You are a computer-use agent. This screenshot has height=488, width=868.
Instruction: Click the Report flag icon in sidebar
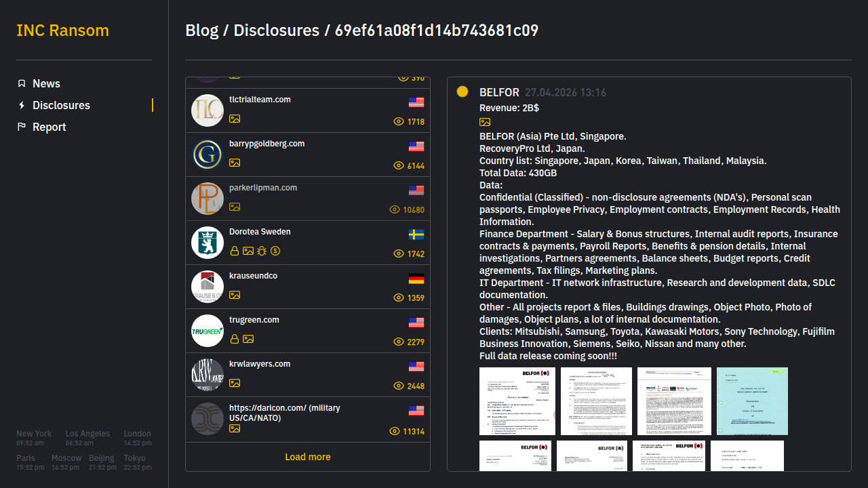[22, 127]
